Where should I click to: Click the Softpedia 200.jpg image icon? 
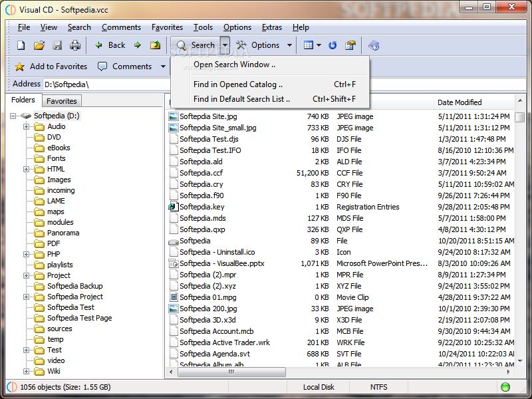pos(174,309)
